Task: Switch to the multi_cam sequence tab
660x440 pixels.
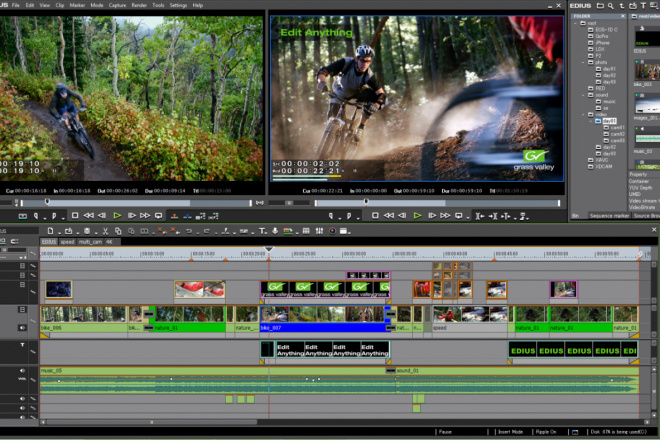Action: point(90,242)
